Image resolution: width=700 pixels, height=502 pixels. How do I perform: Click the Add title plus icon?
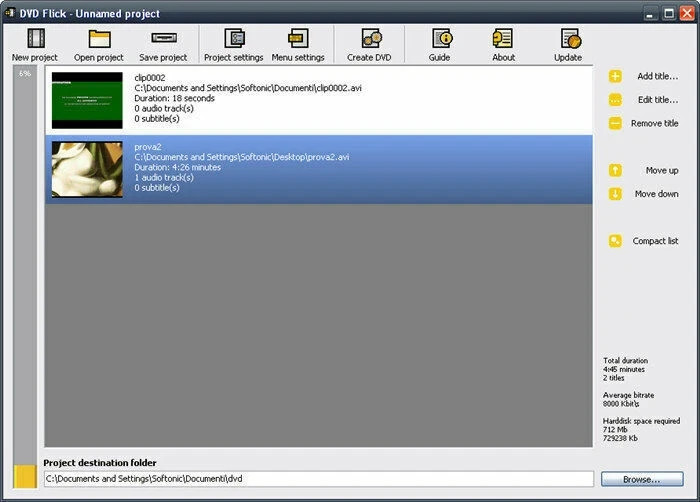click(615, 76)
